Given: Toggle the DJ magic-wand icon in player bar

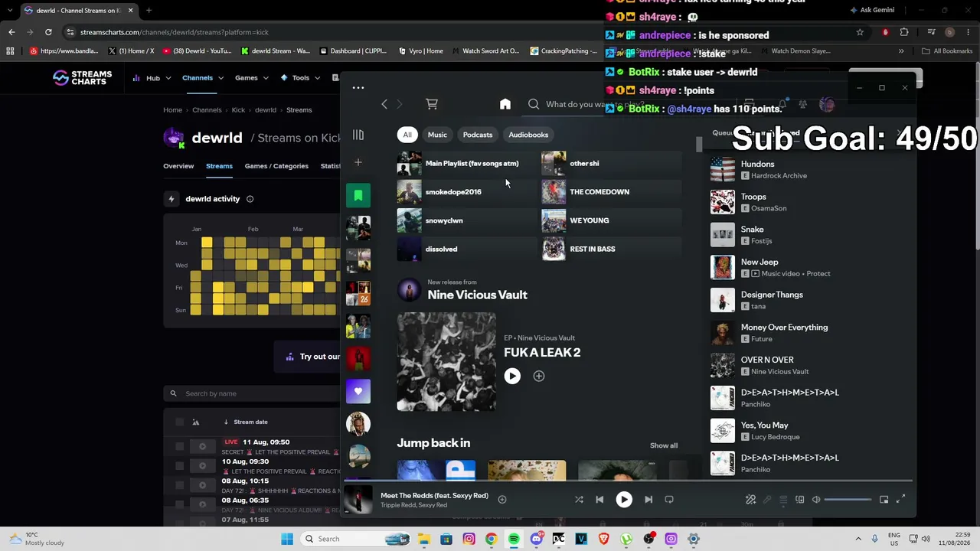Looking at the screenshot, I should (x=750, y=500).
